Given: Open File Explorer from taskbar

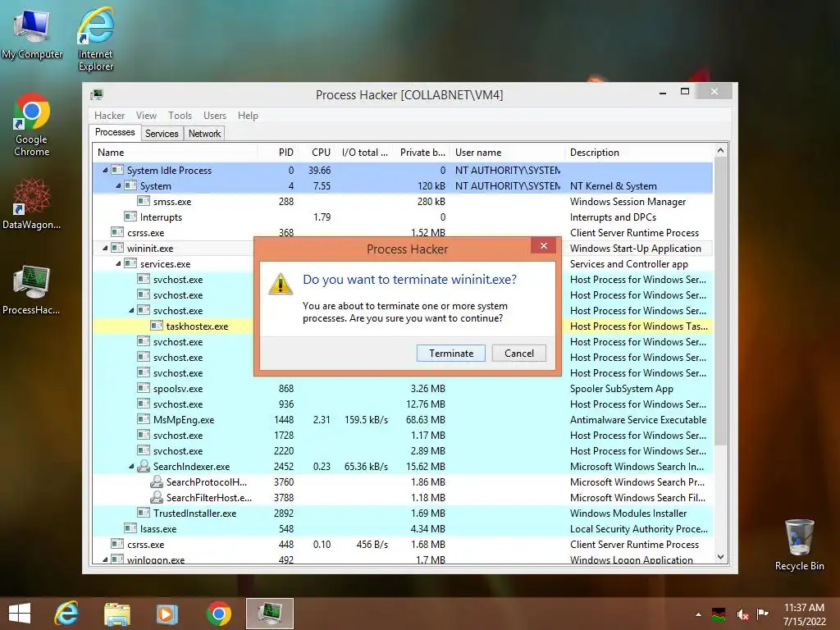Looking at the screenshot, I should click(116, 614).
